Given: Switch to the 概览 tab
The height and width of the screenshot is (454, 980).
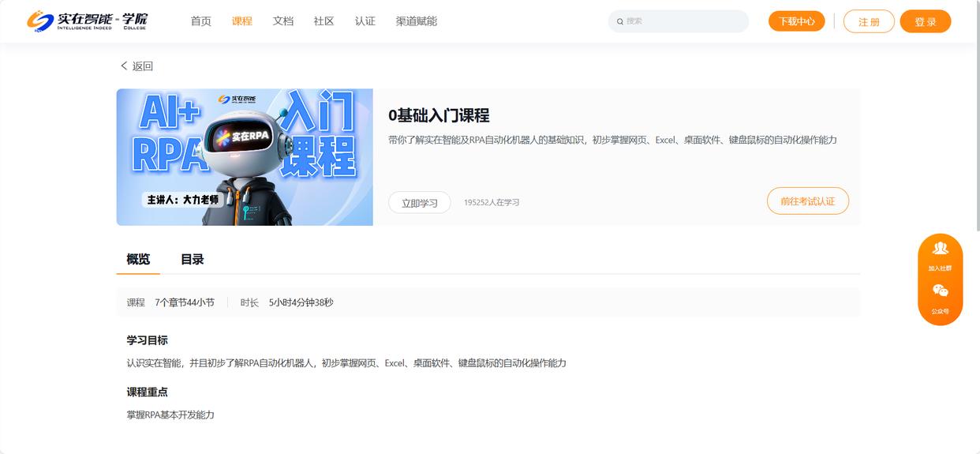Looking at the screenshot, I should click(138, 259).
